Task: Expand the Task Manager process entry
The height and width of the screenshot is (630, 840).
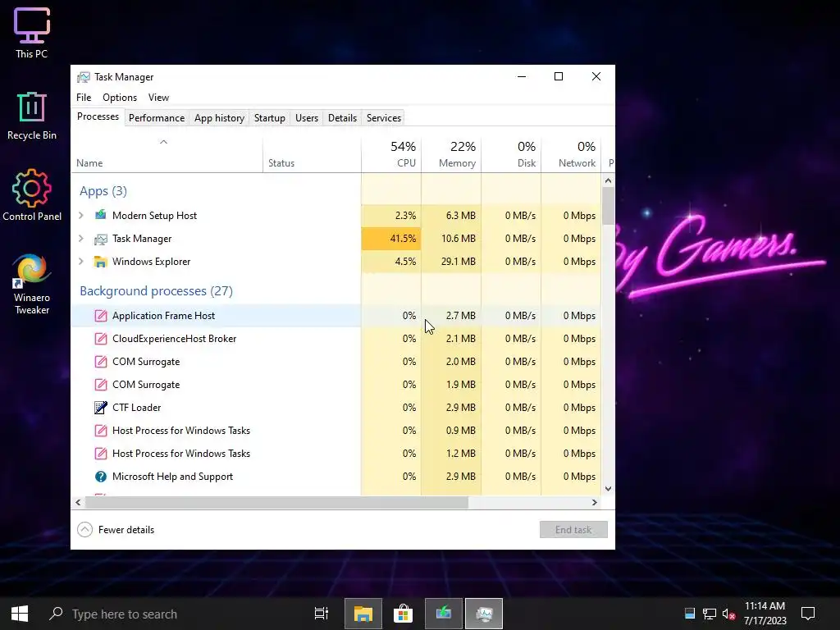Action: [81, 239]
